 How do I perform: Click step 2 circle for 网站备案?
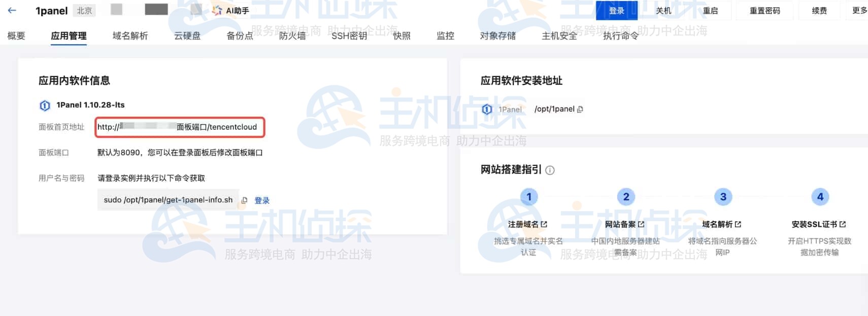[625, 197]
